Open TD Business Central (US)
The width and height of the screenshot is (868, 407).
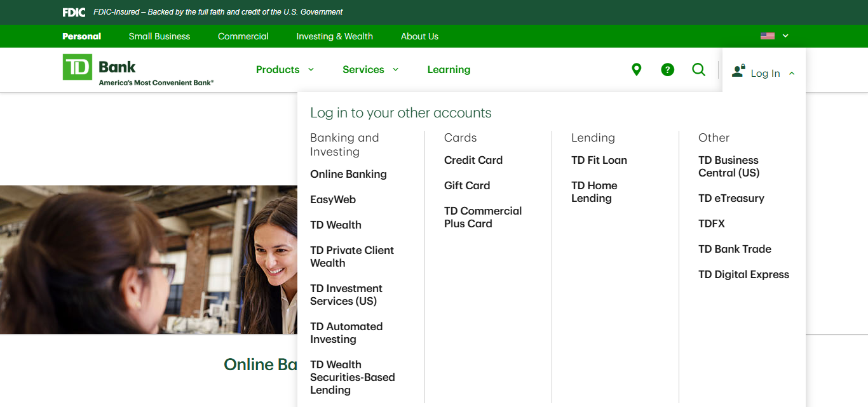click(x=729, y=166)
